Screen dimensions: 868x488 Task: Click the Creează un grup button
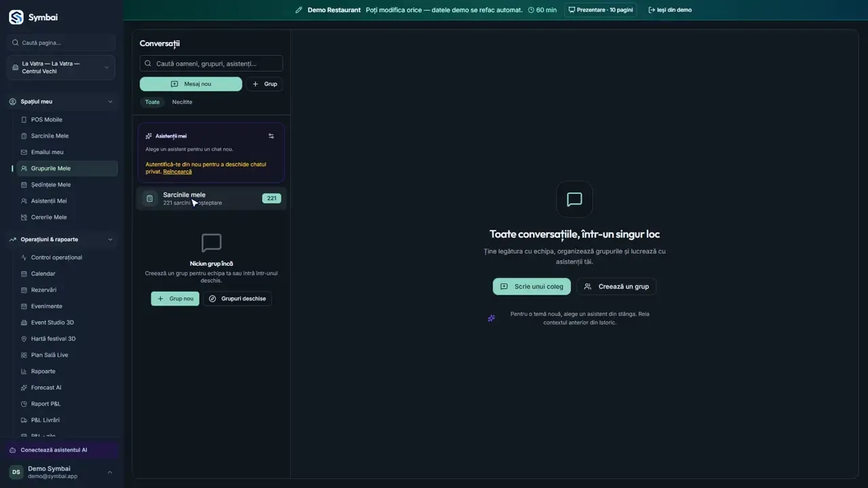point(616,287)
